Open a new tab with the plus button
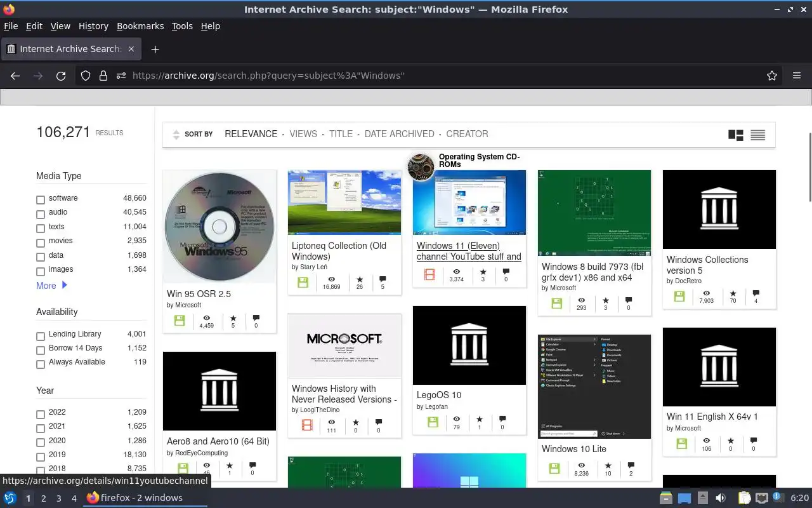Image resolution: width=812 pixels, height=508 pixels. pyautogui.click(x=155, y=49)
